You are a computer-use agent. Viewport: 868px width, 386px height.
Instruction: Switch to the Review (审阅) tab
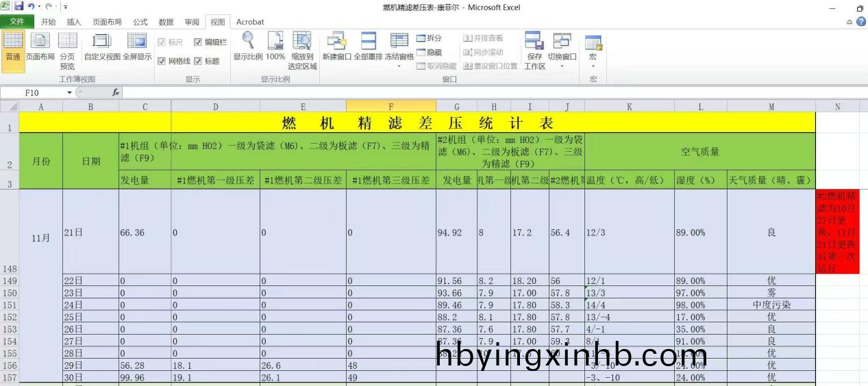click(192, 22)
